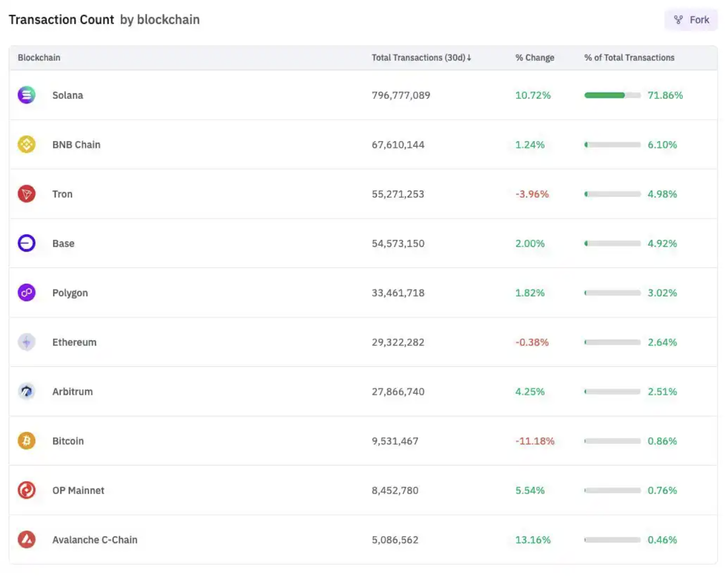Image resolution: width=728 pixels, height=579 pixels.
Task: Click Solana's 10.72% change value
Action: (x=533, y=96)
